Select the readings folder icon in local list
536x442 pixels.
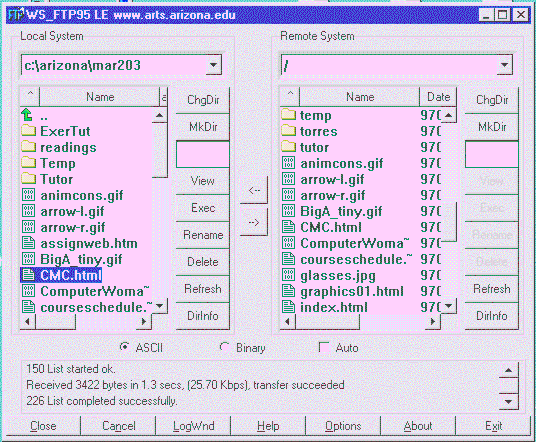click(28, 147)
